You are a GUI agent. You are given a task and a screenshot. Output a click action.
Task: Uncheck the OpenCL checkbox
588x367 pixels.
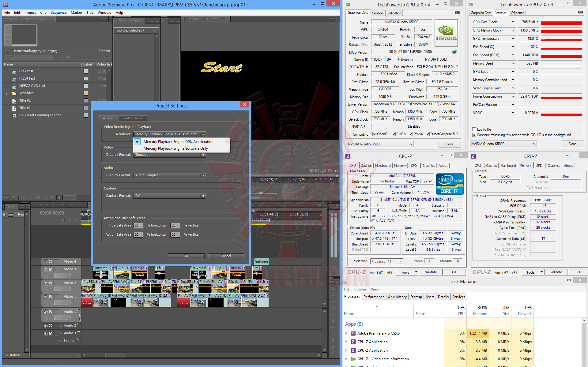coord(374,134)
